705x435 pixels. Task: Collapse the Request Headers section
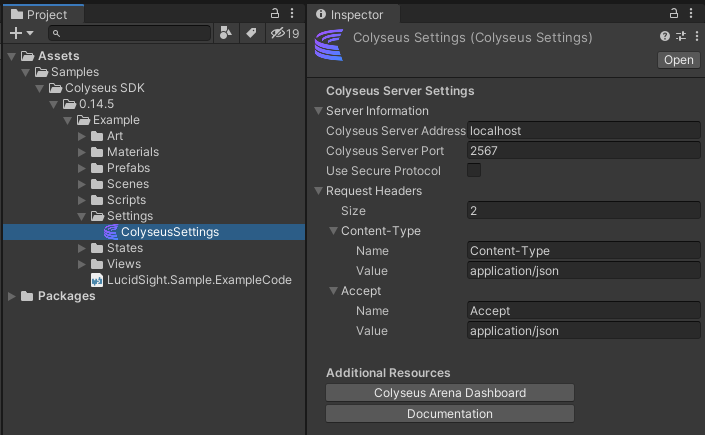point(318,191)
